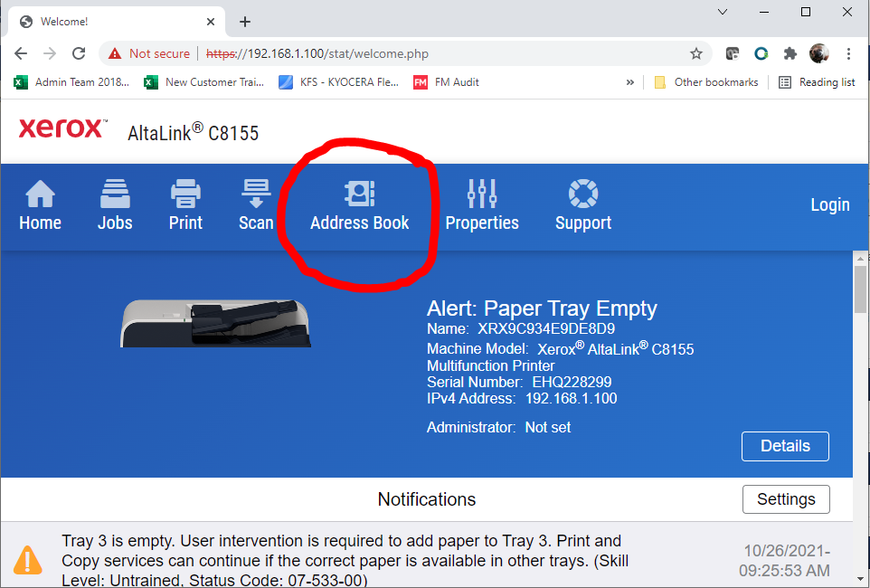Click Administrator Not set text

pos(498,428)
